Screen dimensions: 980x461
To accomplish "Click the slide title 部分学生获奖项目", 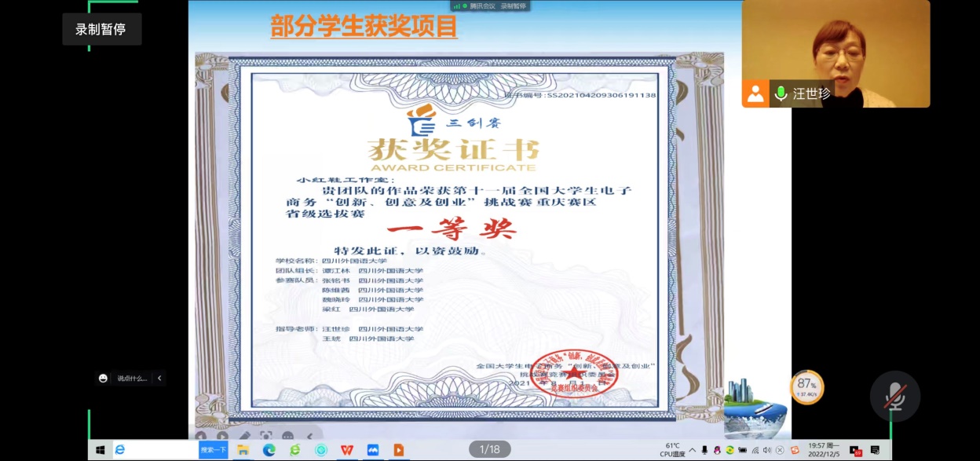I will [x=364, y=27].
